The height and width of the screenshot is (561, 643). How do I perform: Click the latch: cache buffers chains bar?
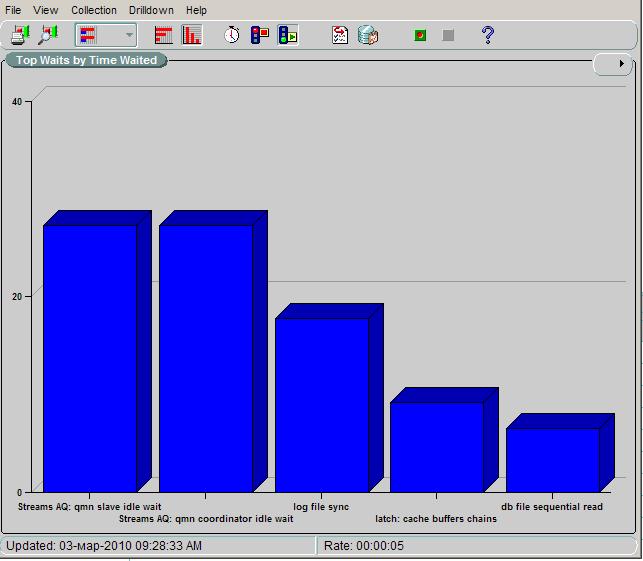437,446
